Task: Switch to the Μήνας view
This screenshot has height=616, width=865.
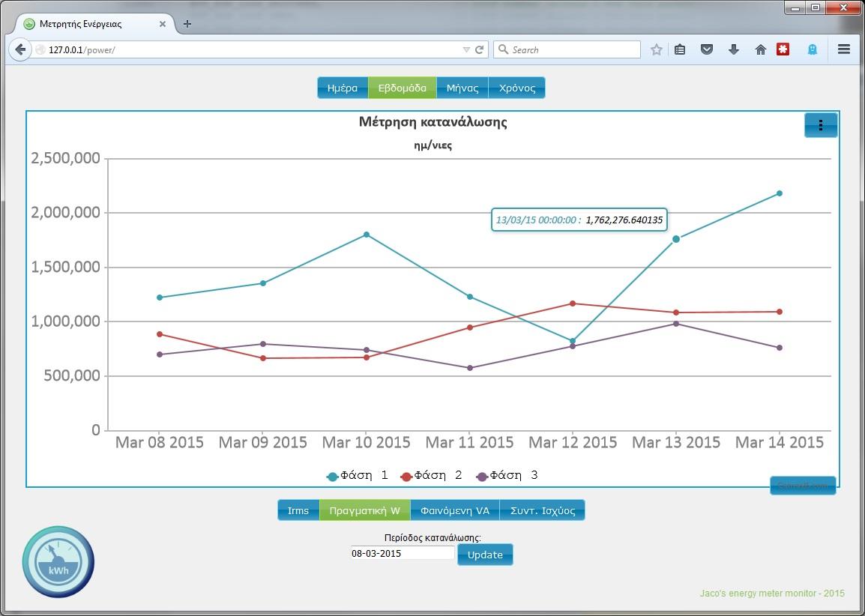Action: [462, 88]
